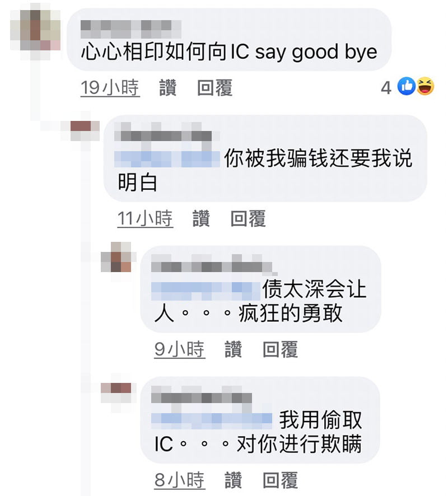
Task: Reply to the 11小時 comment
Action: pyautogui.click(x=248, y=218)
